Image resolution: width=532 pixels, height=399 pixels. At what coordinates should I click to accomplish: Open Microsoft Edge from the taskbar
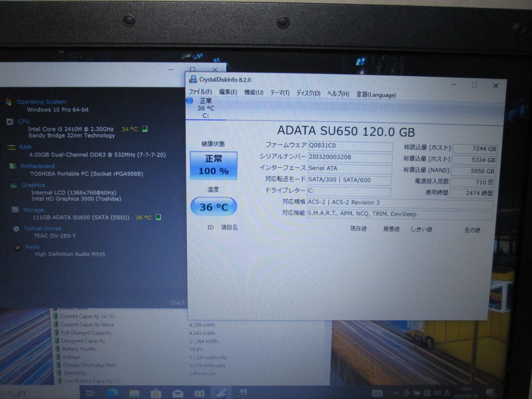[x=113, y=393]
